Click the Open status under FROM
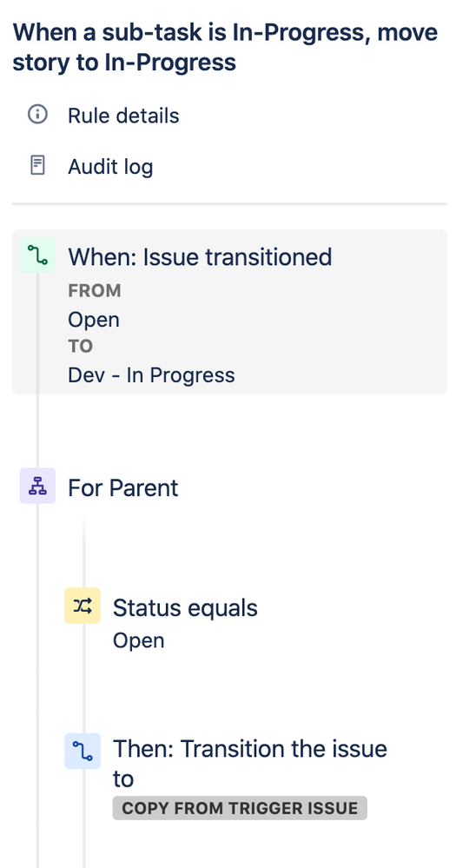This screenshot has height=868, width=456. click(x=94, y=320)
